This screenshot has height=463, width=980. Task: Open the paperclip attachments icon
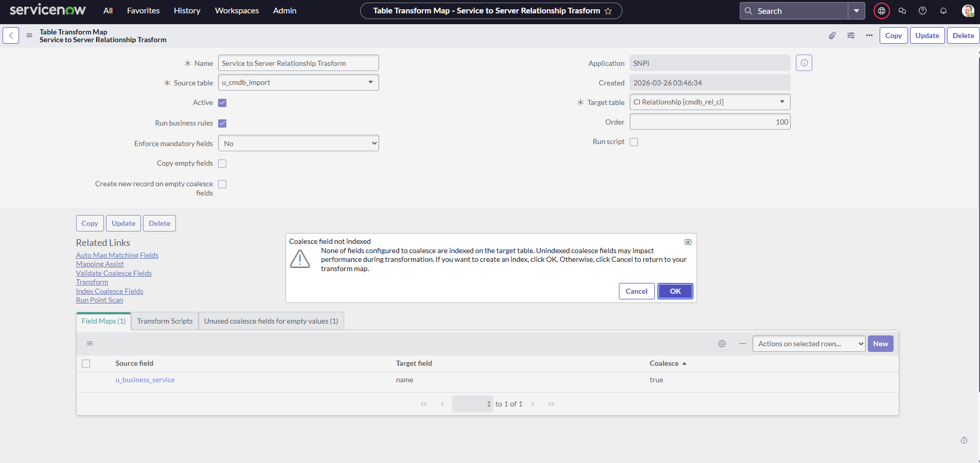point(832,35)
